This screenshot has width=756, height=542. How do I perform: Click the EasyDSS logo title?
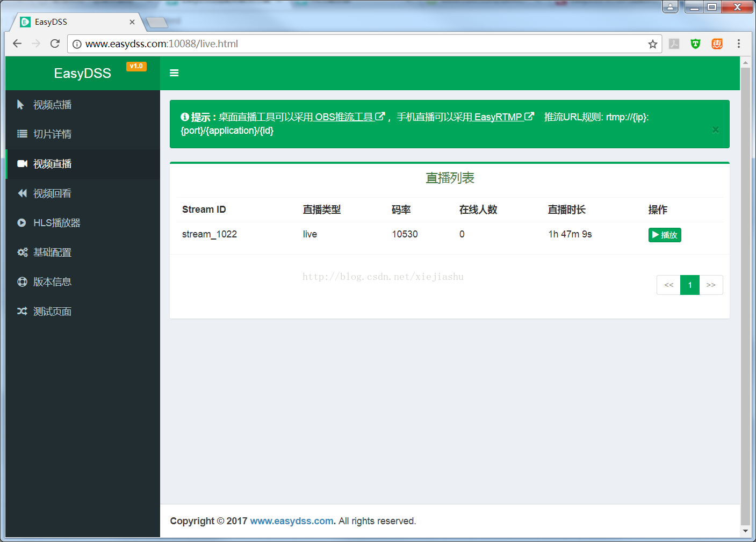83,74
